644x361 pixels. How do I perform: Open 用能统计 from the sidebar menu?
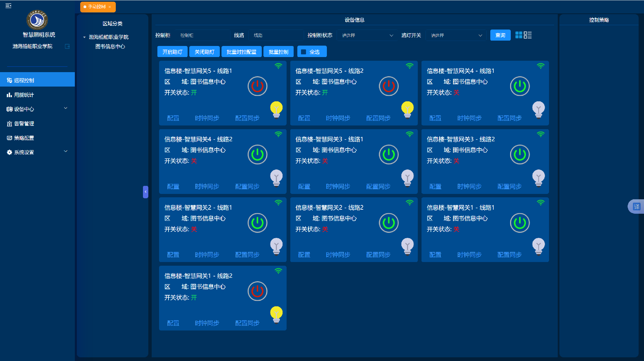23,95
